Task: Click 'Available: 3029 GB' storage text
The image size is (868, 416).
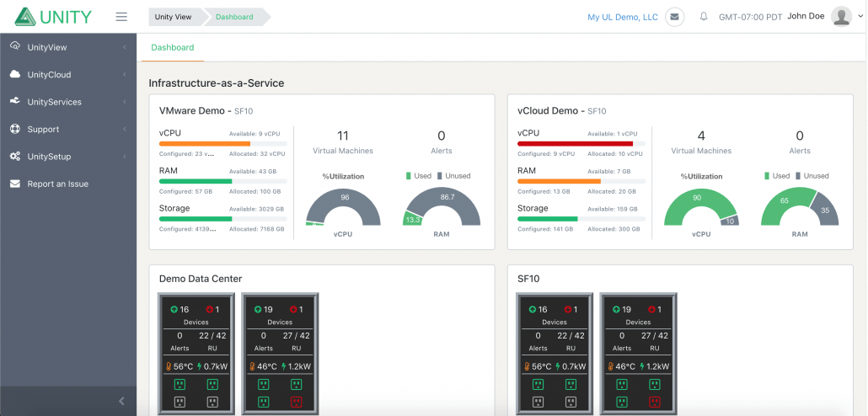Action: pos(257,209)
